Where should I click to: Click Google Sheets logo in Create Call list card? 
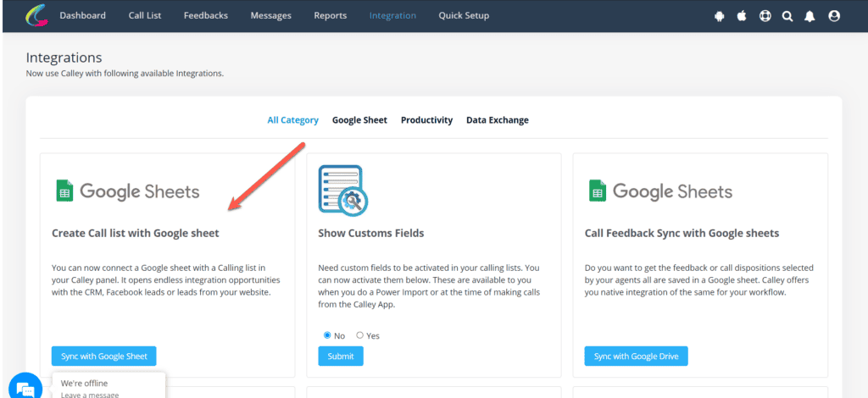(128, 191)
